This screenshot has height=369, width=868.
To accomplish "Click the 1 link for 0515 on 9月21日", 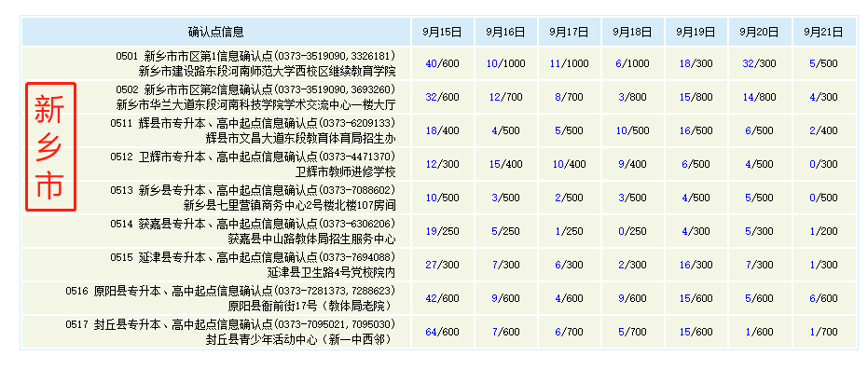I will 813,265.
